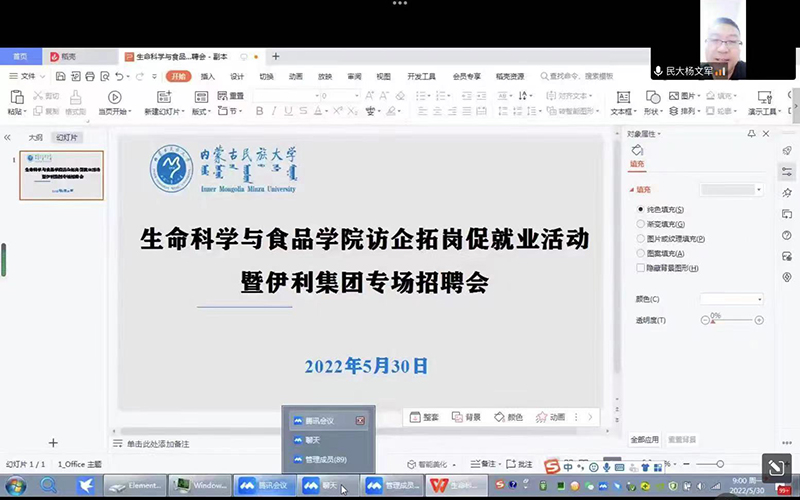The image size is (800, 500).
Task: Select 纯色填充 solid fill radio button
Action: [x=641, y=209]
